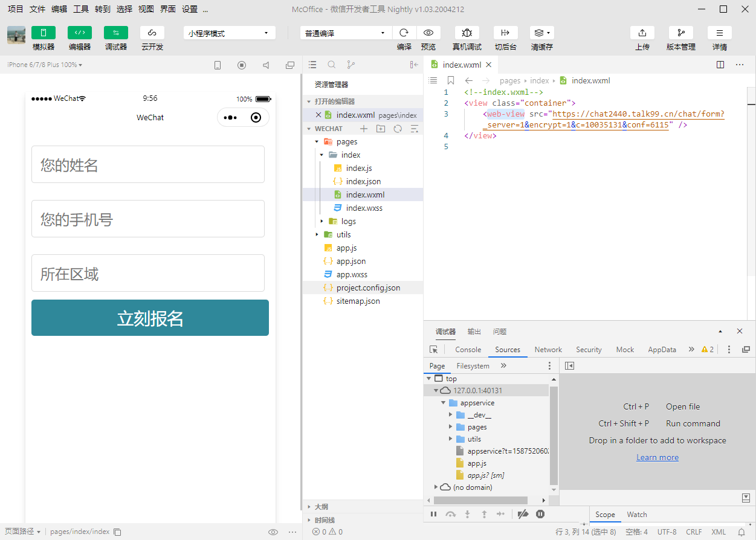
Task: Open the 工具 menu
Action: 81,9
